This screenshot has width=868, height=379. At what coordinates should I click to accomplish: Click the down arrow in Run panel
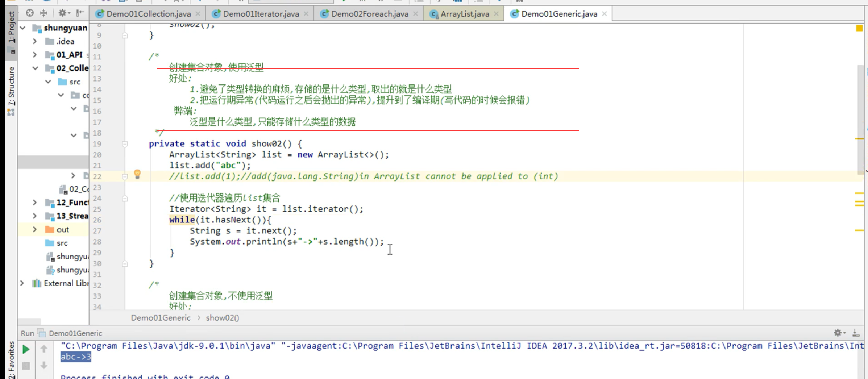click(44, 365)
